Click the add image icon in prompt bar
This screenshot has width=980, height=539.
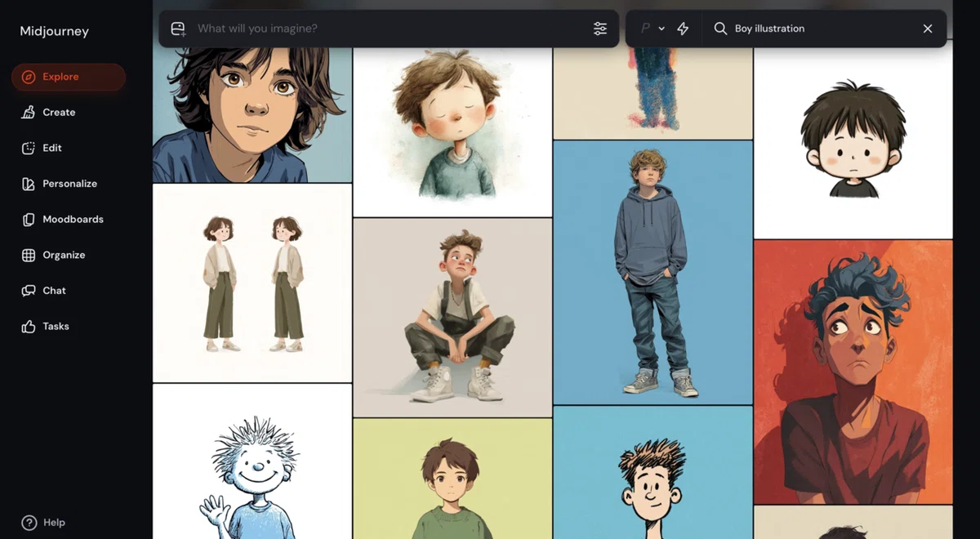tap(178, 29)
